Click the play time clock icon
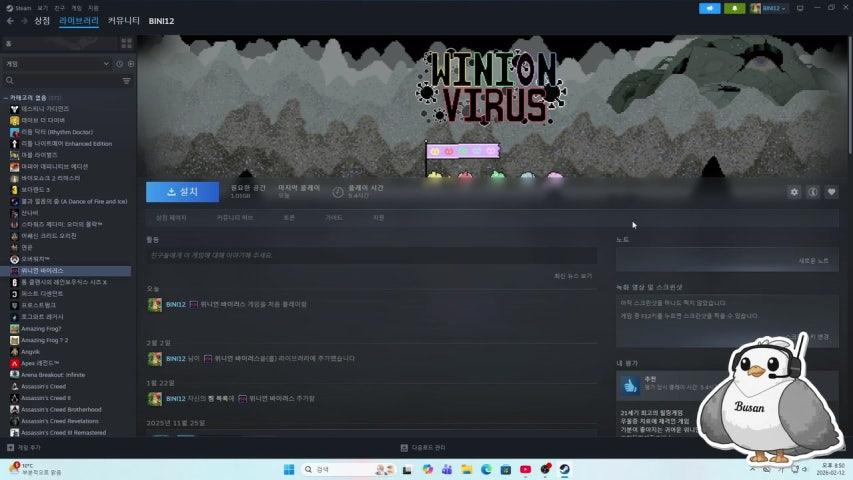This screenshot has height=480, width=853. [x=338, y=192]
